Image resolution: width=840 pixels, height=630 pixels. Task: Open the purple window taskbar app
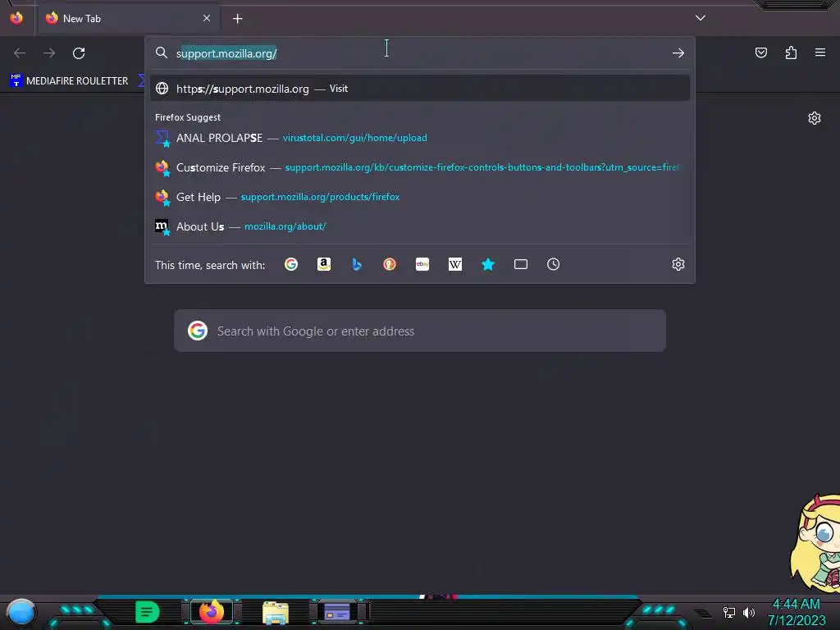tap(337, 612)
